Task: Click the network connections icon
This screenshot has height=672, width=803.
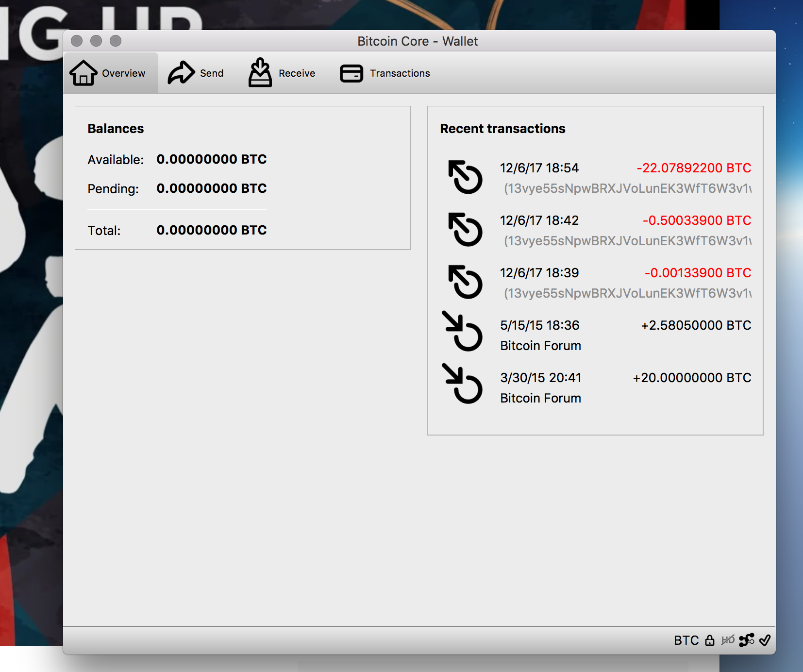Action: coord(747,640)
